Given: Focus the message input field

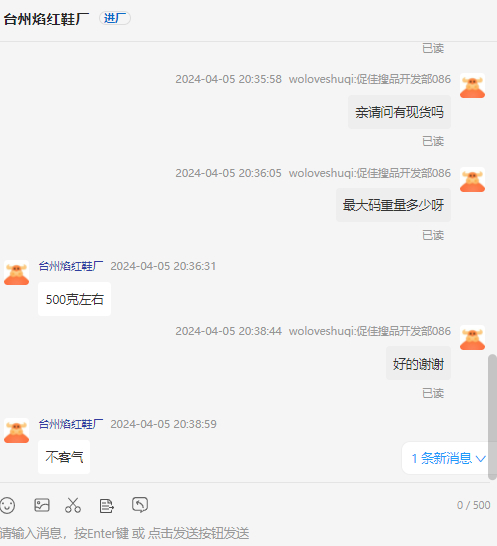Looking at the screenshot, I should click(x=244, y=533).
